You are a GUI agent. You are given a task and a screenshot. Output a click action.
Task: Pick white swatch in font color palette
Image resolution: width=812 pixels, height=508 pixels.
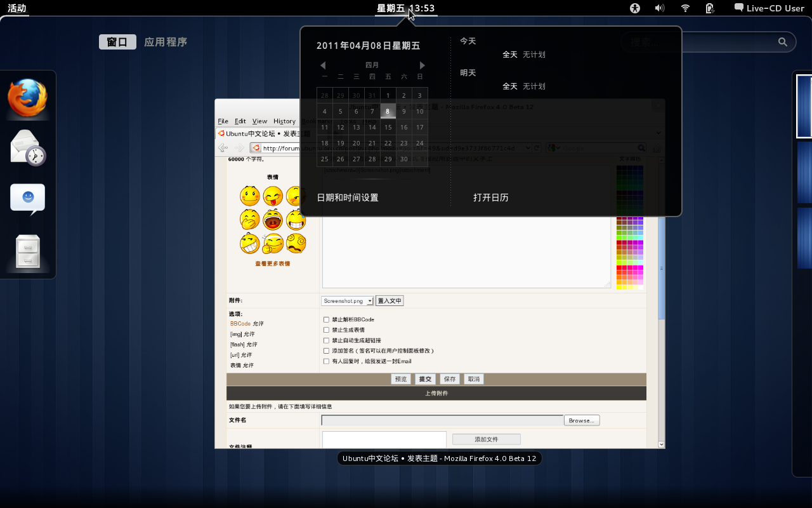[641, 288]
